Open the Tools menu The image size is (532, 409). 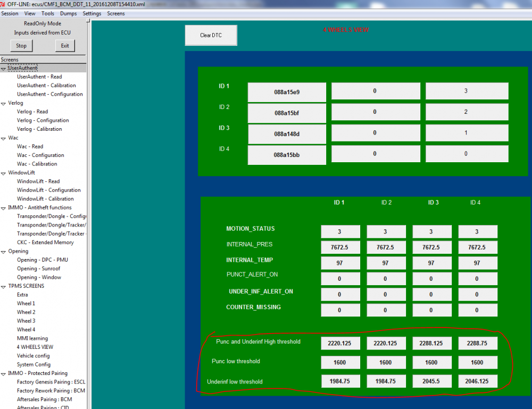coord(48,14)
